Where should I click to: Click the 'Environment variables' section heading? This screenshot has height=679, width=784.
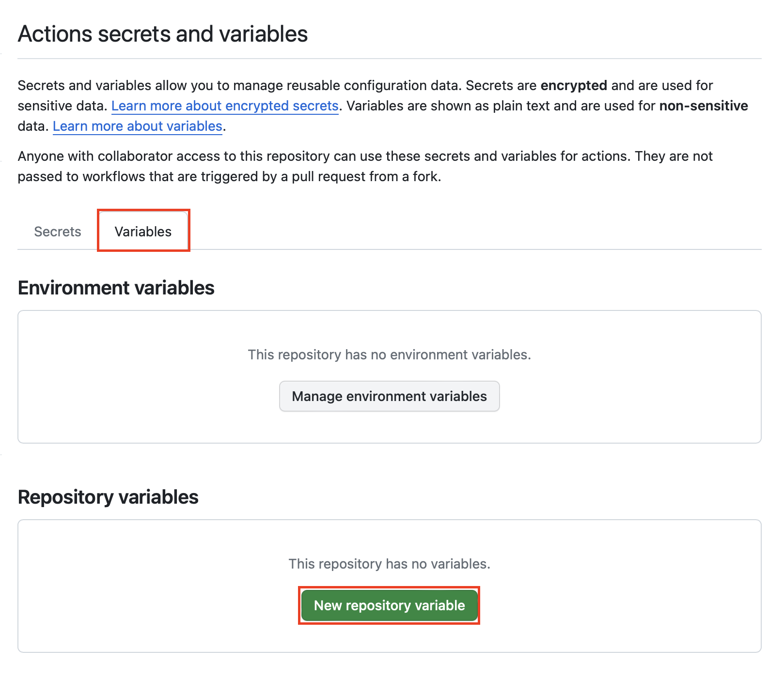pos(116,288)
